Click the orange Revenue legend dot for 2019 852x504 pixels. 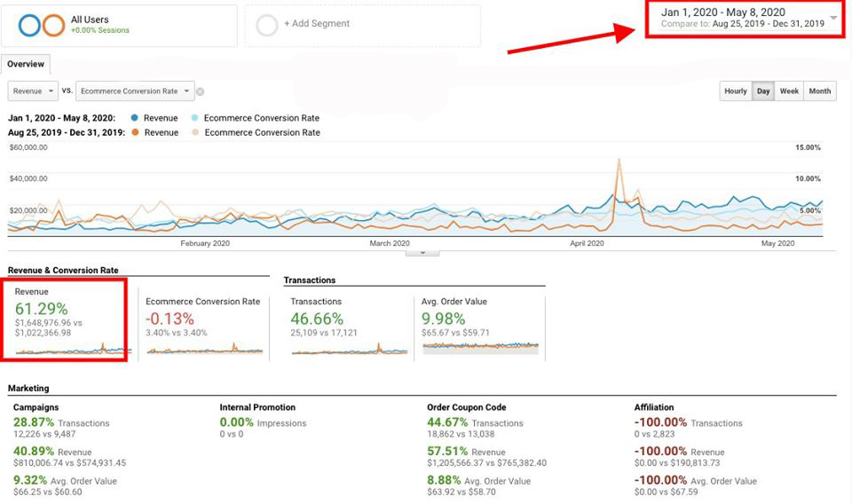[x=134, y=132]
